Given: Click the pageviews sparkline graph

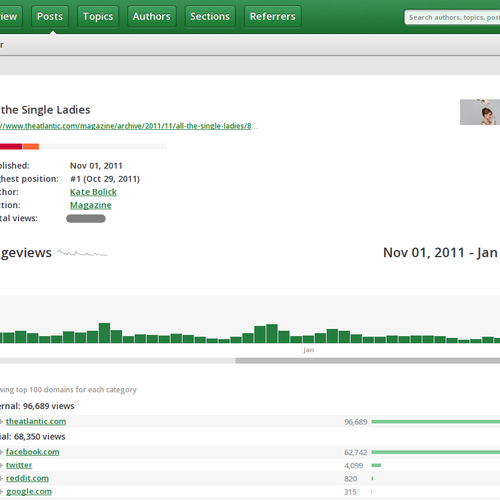Looking at the screenshot, I should click(82, 254).
